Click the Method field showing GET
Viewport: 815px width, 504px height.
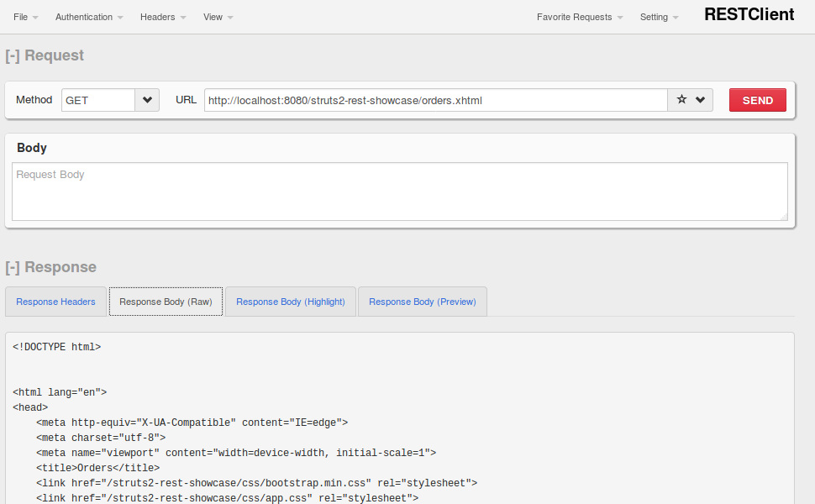(98, 100)
